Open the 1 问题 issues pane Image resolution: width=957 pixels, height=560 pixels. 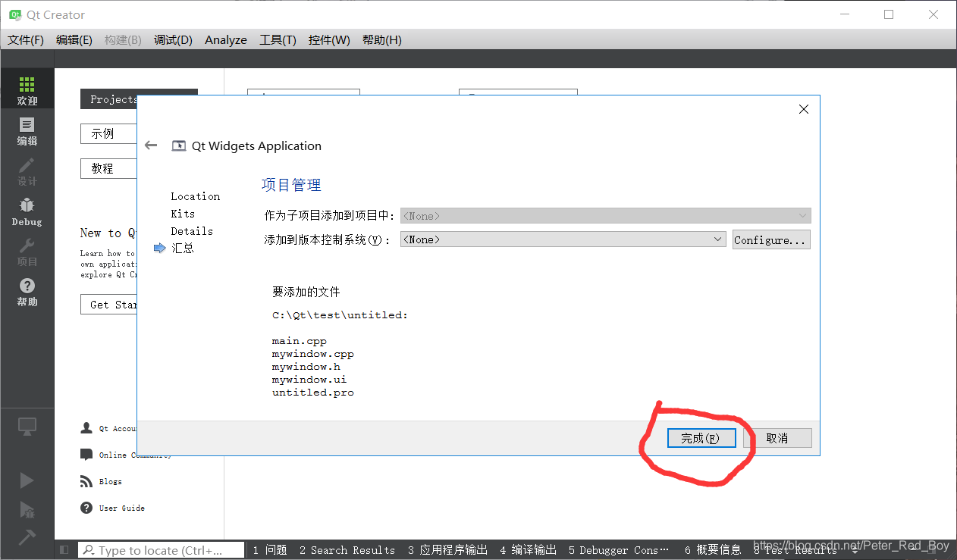(270, 550)
